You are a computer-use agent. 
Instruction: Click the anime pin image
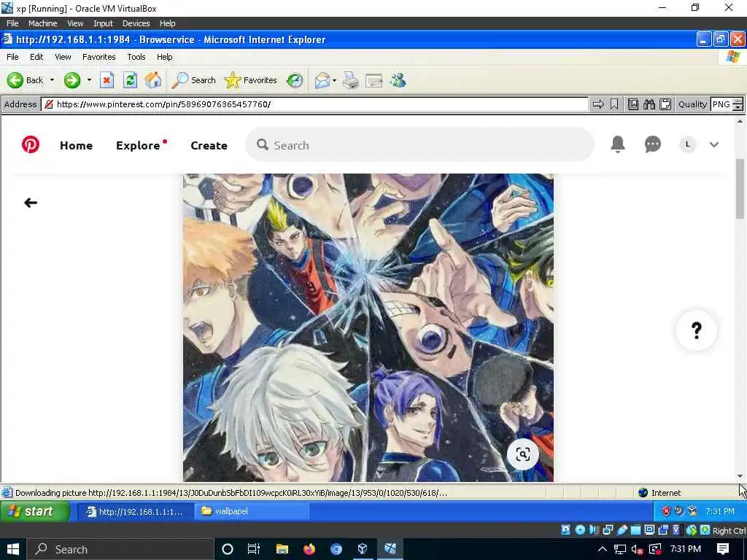[368, 327]
